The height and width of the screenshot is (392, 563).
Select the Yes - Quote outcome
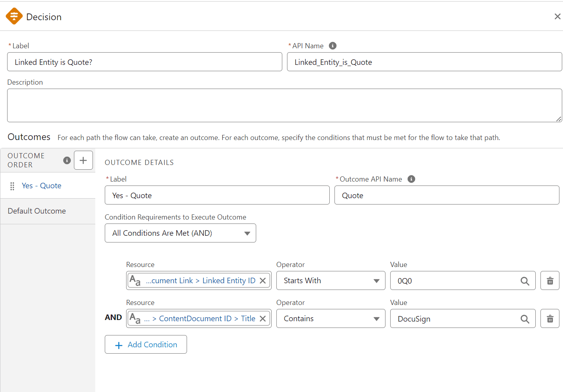click(41, 186)
